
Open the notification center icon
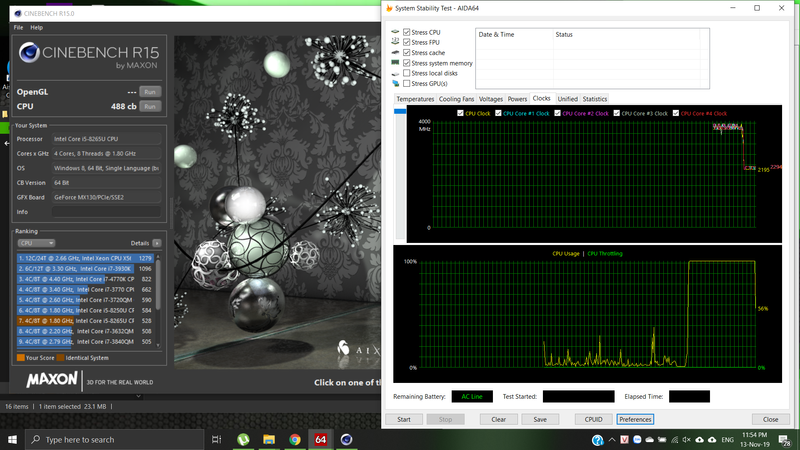(785, 439)
